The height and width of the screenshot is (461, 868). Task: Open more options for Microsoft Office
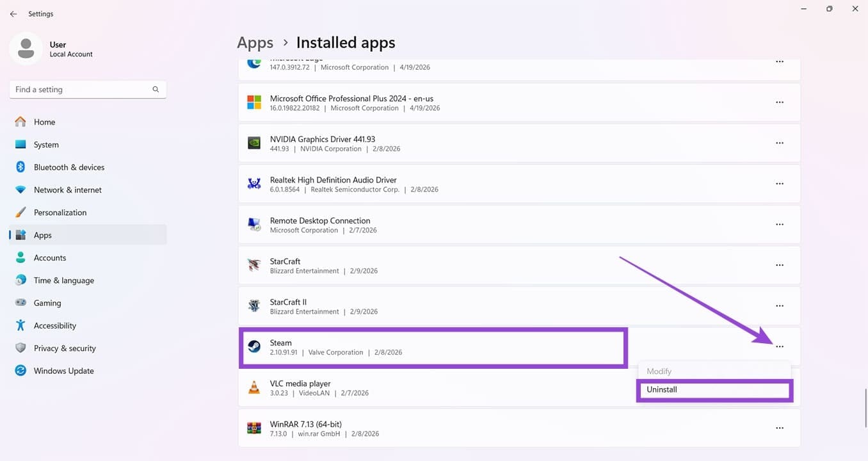(x=780, y=102)
